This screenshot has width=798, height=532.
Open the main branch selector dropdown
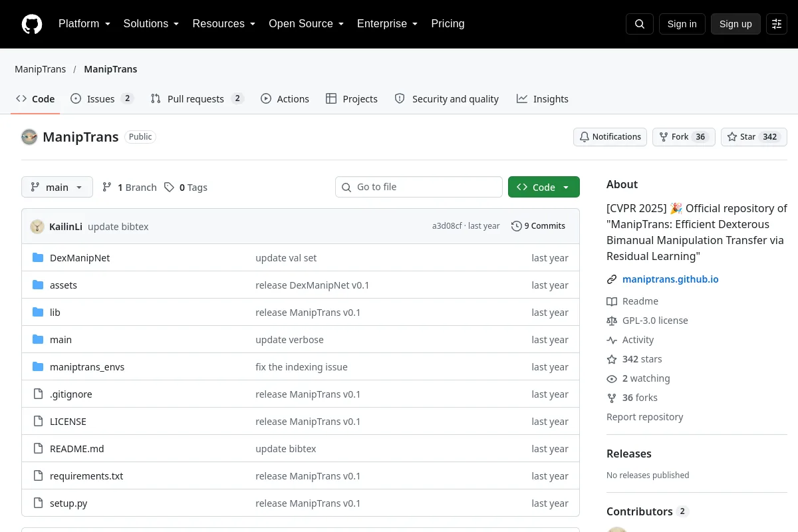pyautogui.click(x=57, y=188)
